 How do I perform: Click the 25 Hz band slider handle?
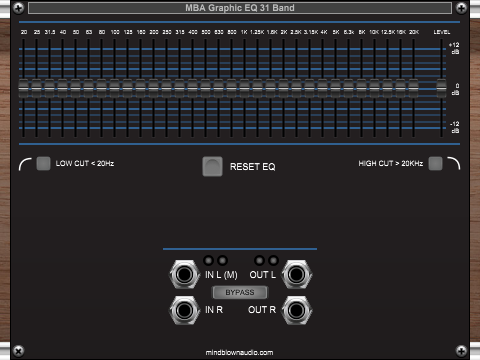(36, 88)
